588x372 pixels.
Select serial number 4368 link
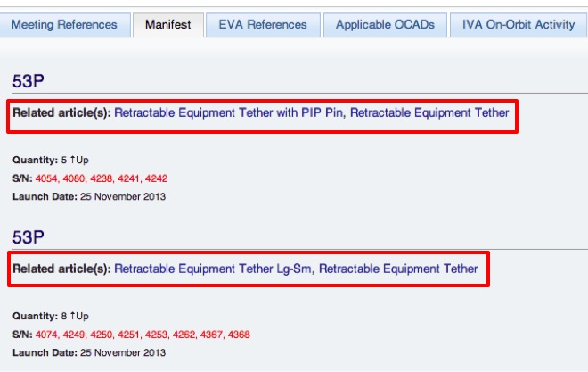pyautogui.click(x=239, y=335)
